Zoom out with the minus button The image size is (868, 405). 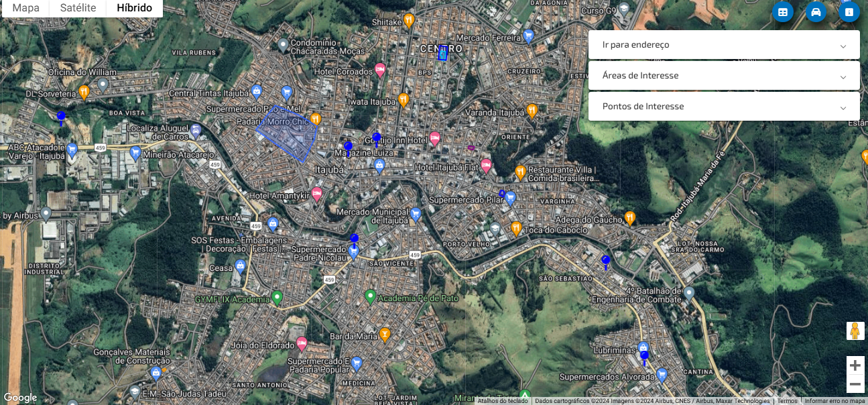click(855, 384)
